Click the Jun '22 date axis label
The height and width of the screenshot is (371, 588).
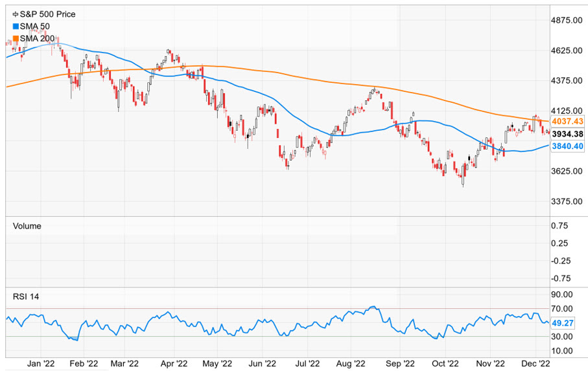click(264, 363)
